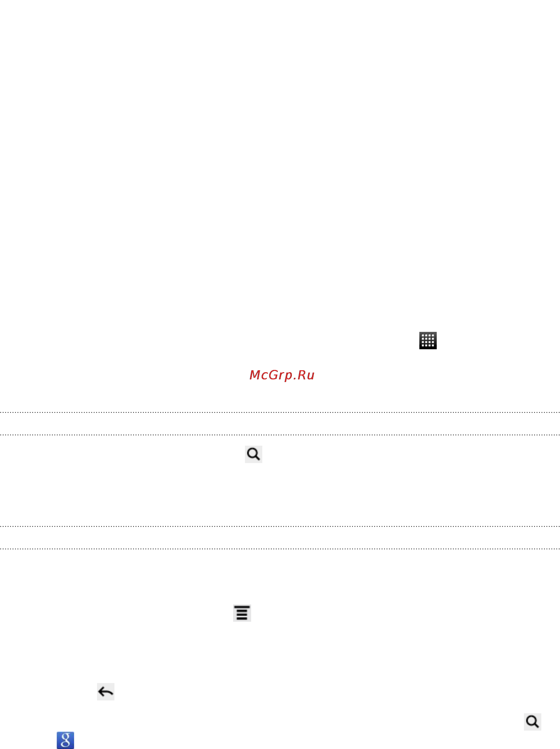Open the McGrp.Ru link
Screen dimensions: 560x749
pyautogui.click(x=282, y=375)
